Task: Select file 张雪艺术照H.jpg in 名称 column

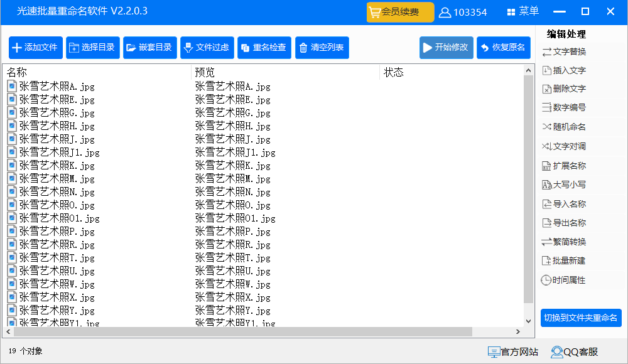Action: point(57,126)
